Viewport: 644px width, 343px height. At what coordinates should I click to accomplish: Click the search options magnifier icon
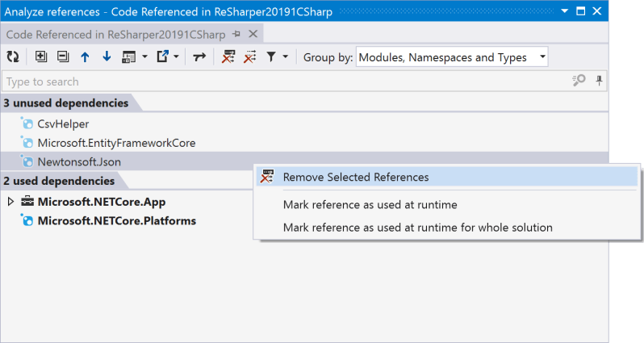point(579,80)
